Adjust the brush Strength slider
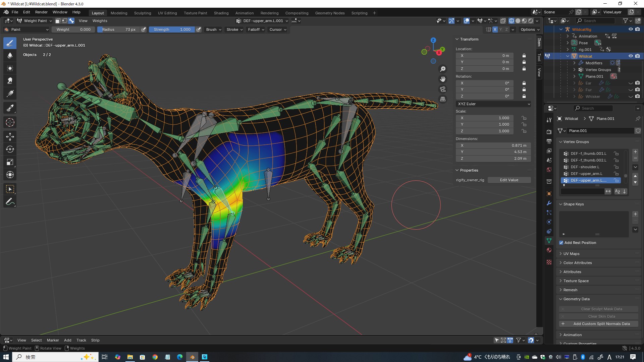The image size is (644, 362). tap(172, 29)
